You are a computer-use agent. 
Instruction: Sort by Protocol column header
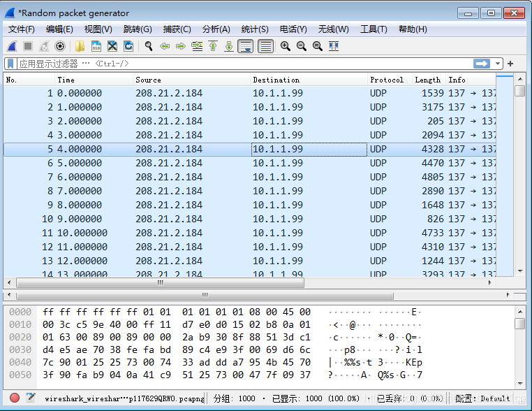pyautogui.click(x=390, y=80)
